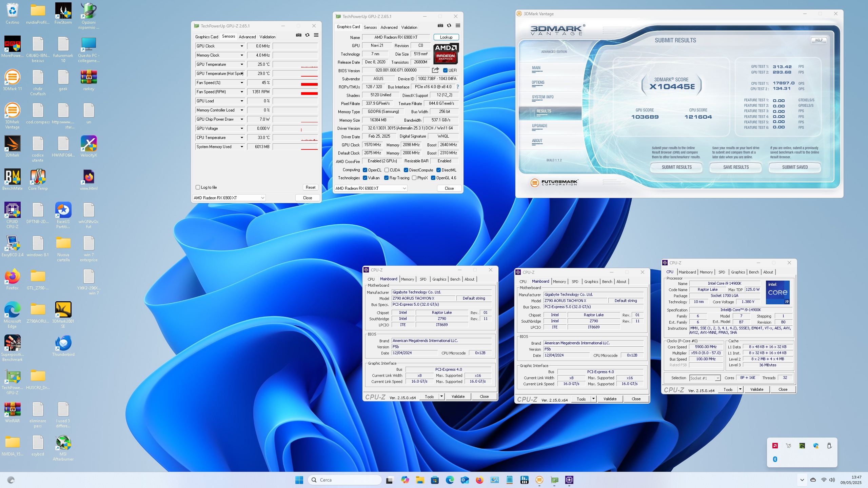Open Firefox from the taskbar
868x488 pixels.
(x=479, y=480)
